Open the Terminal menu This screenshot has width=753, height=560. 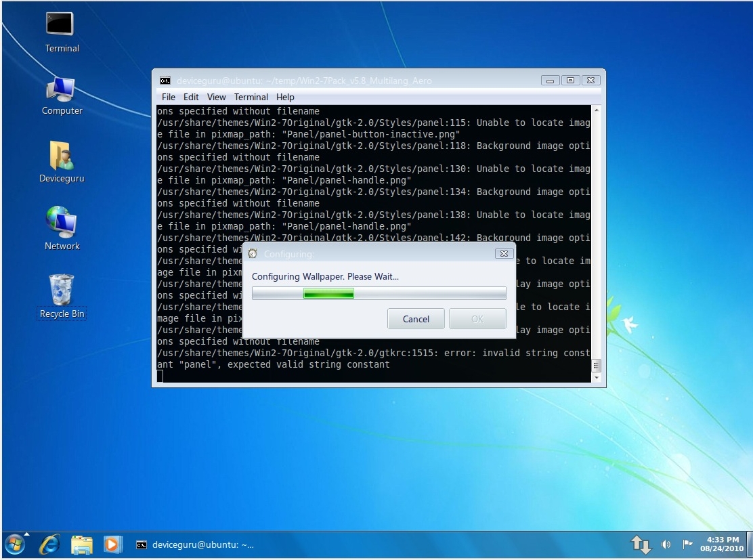pyautogui.click(x=251, y=97)
